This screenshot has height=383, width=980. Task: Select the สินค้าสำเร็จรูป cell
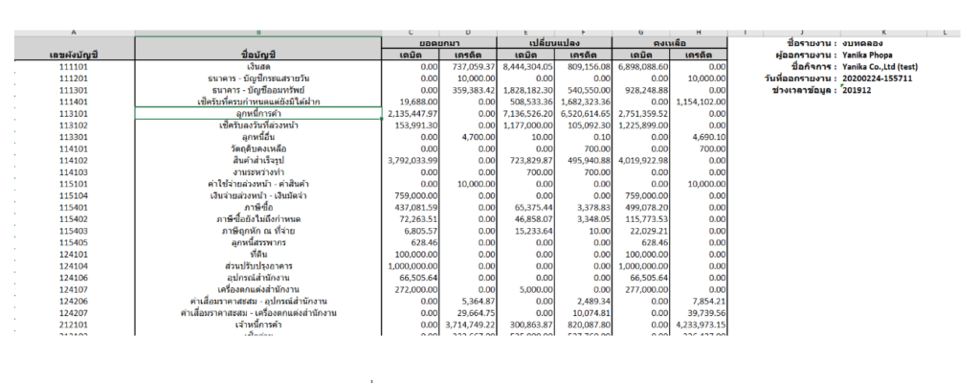(x=258, y=160)
